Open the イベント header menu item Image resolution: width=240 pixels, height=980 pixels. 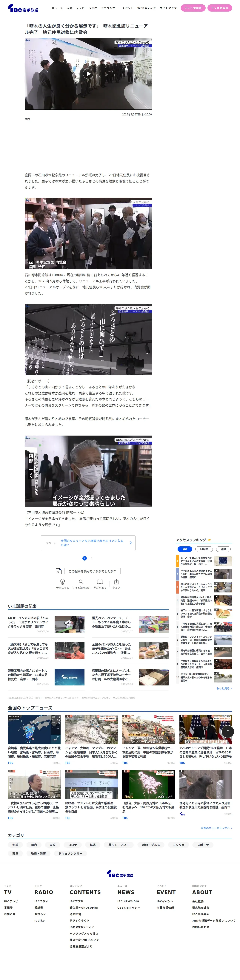(x=128, y=8)
